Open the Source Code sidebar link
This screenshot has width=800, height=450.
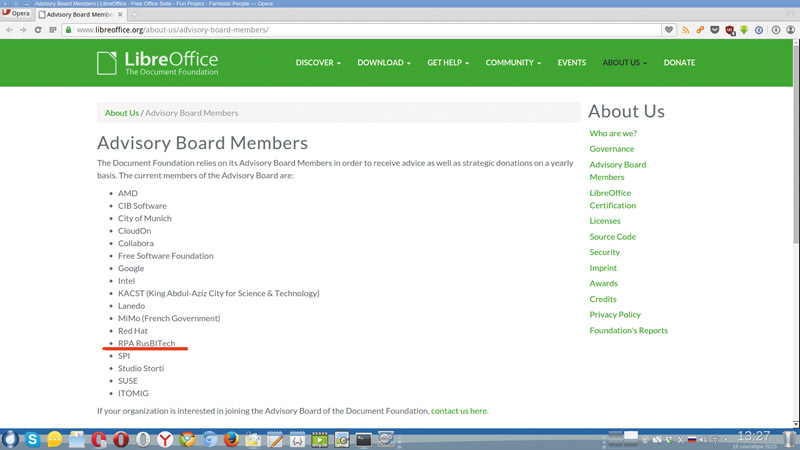612,237
